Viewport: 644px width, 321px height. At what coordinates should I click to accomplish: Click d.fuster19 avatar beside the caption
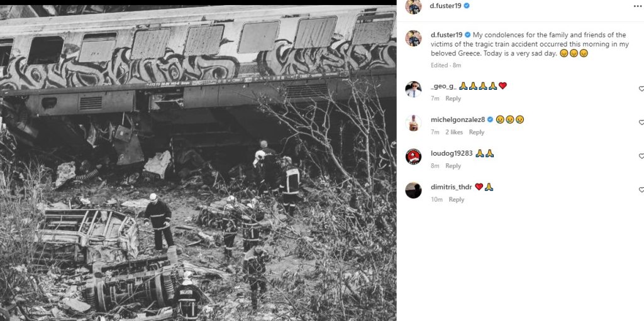414,38
